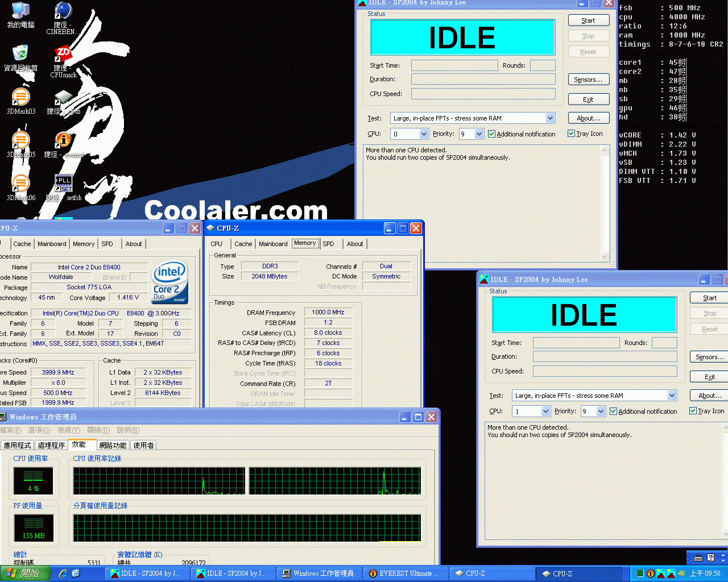Screen dimensions: 728x582
Task: Open the CINEBENCH shortcut on the desktop
Action: point(63,18)
